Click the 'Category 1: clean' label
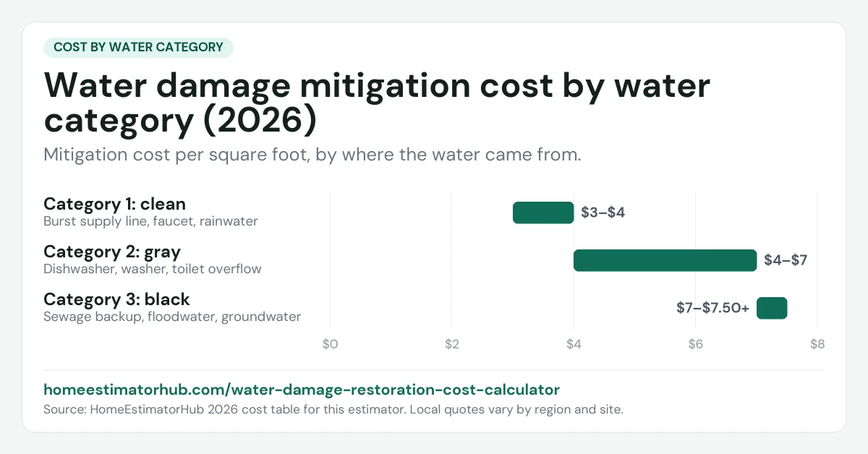This screenshot has width=868, height=454. click(114, 204)
